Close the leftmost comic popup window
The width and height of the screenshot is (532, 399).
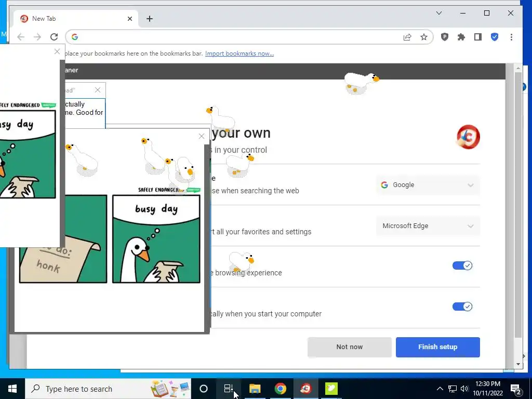coord(57,51)
